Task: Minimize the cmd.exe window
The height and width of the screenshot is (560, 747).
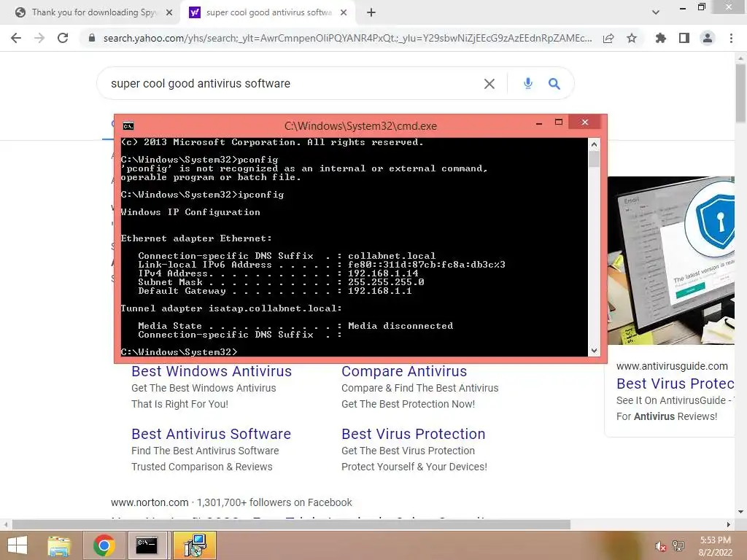Action: coord(539,122)
